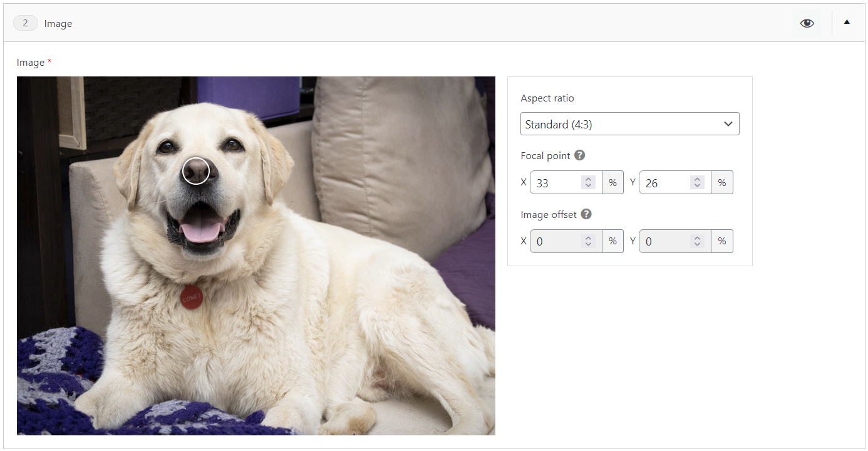868x451 pixels.
Task: Click the percent unit beside Focal point X
Action: coord(612,183)
